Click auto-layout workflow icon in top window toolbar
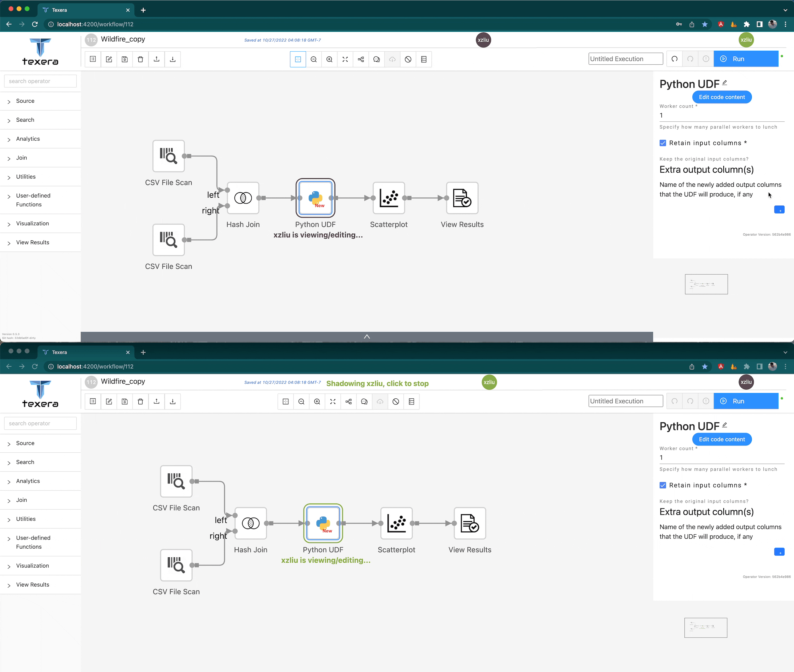The width and height of the screenshot is (794, 672). (361, 60)
